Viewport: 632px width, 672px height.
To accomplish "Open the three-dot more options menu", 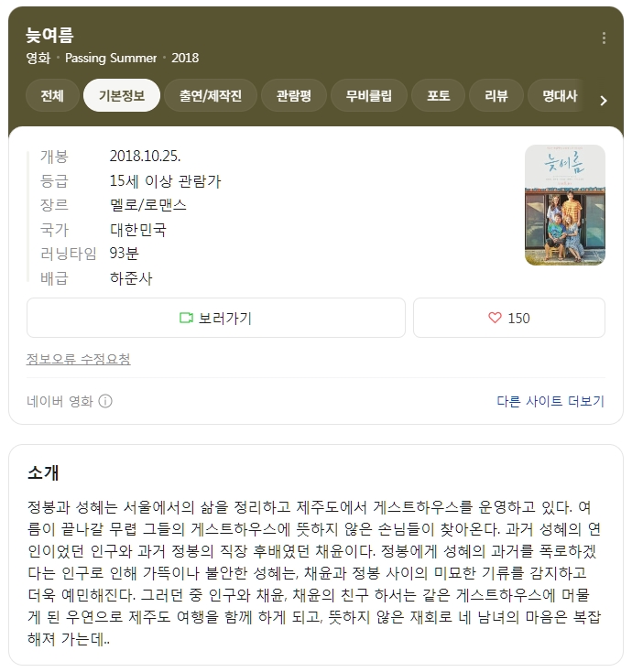I will click(x=604, y=38).
